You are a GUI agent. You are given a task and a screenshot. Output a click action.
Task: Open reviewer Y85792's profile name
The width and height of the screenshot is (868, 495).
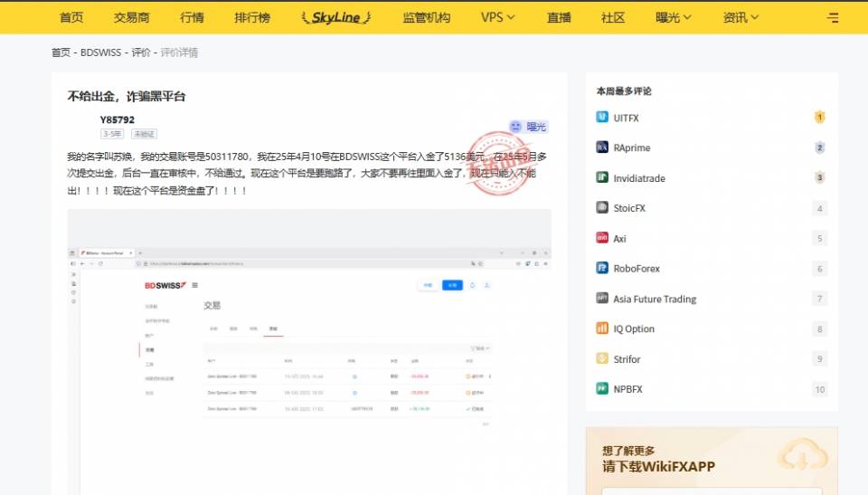click(118, 119)
